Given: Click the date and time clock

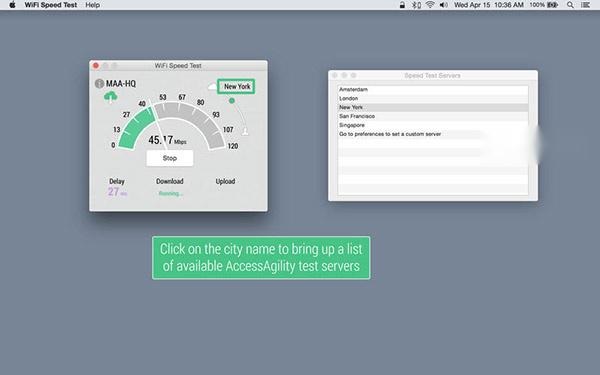Looking at the screenshot, I should click(x=489, y=5).
